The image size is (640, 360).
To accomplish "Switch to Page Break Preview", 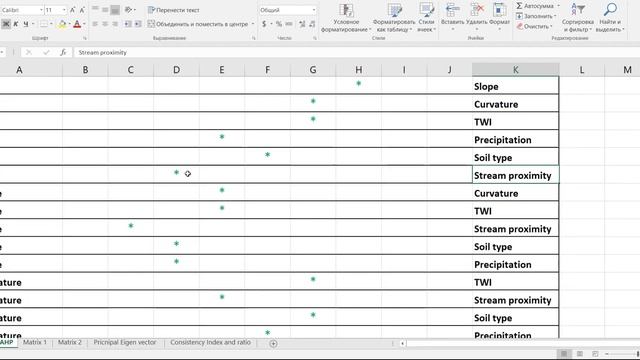I will click(595, 353).
